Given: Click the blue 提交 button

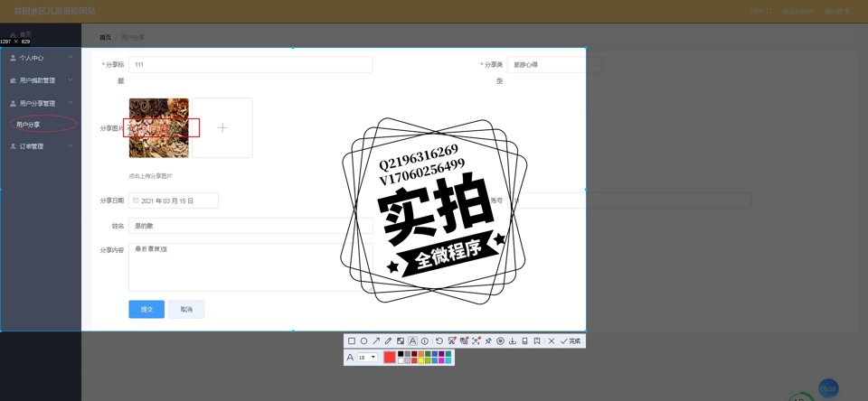Looking at the screenshot, I should (146, 310).
